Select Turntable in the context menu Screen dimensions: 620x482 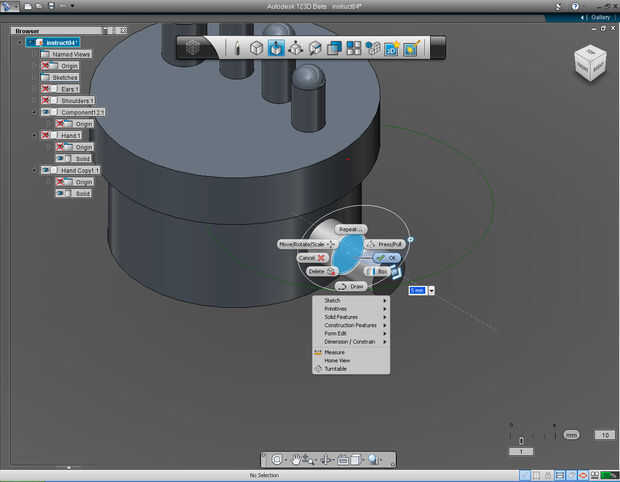point(335,368)
